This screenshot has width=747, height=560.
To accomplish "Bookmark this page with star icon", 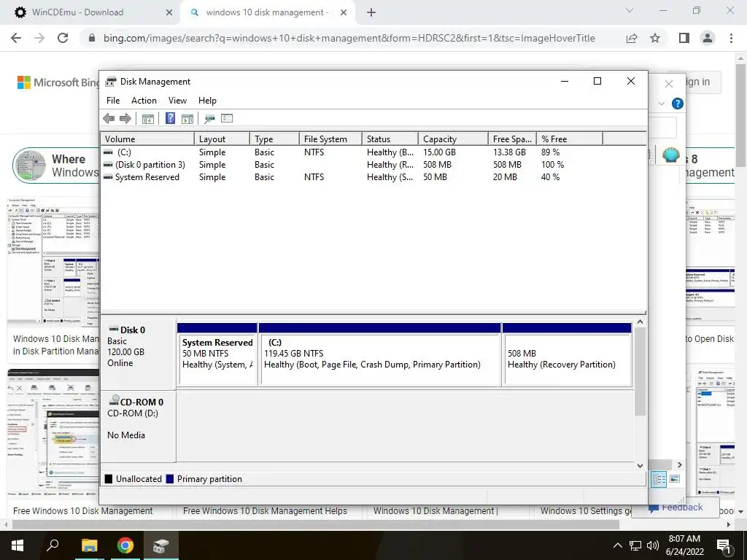I will [x=655, y=38].
